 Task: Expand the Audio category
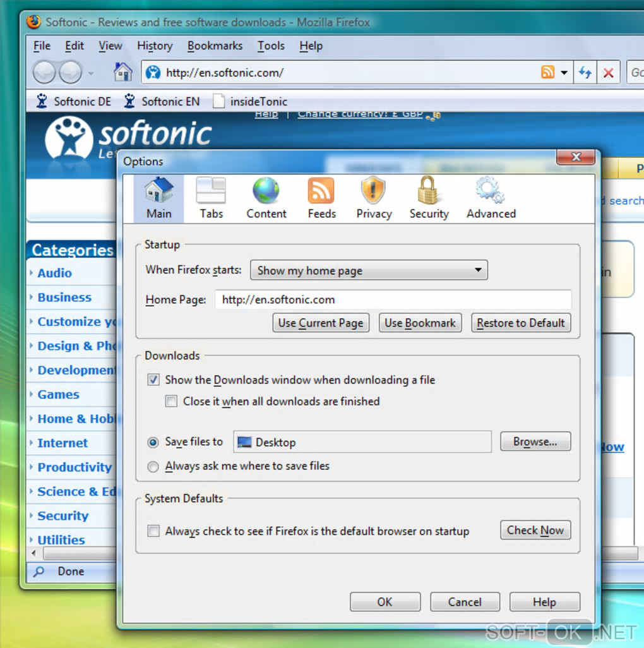click(x=54, y=273)
